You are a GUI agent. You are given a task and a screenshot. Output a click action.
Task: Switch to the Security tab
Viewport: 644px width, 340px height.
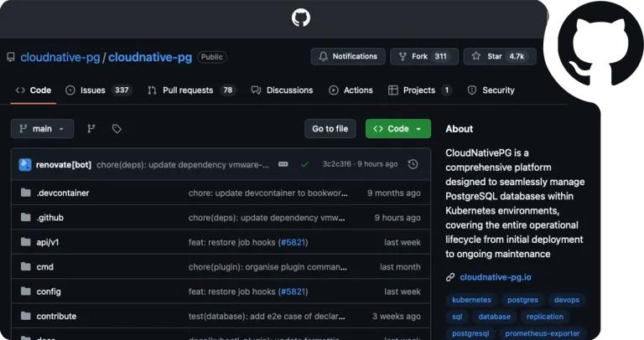(x=491, y=90)
